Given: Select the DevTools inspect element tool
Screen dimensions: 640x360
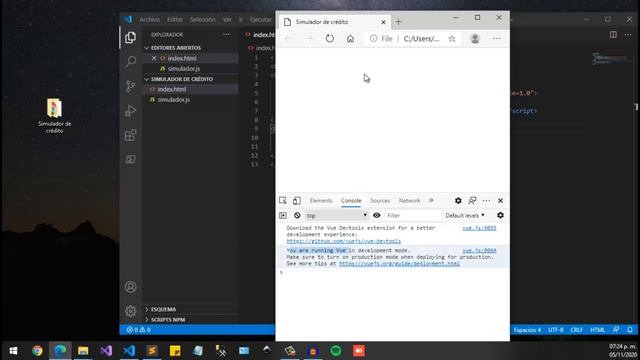Looking at the screenshot, I should point(282,200).
